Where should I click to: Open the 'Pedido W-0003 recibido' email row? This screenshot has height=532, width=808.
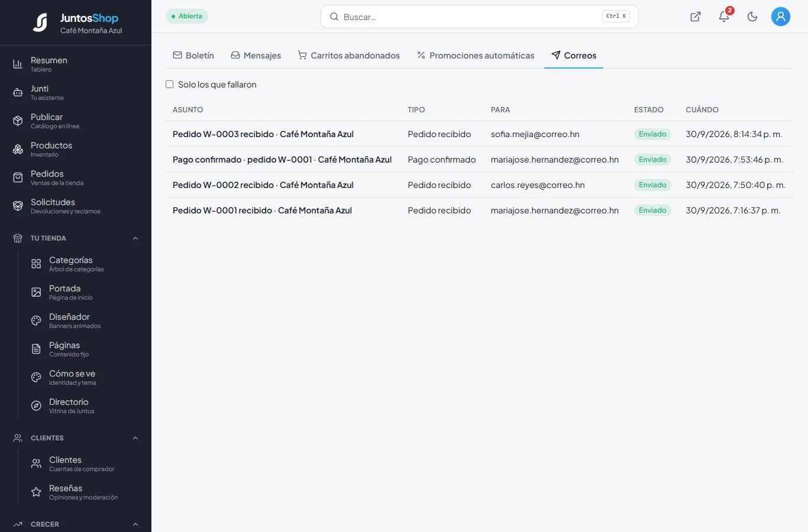pos(480,134)
